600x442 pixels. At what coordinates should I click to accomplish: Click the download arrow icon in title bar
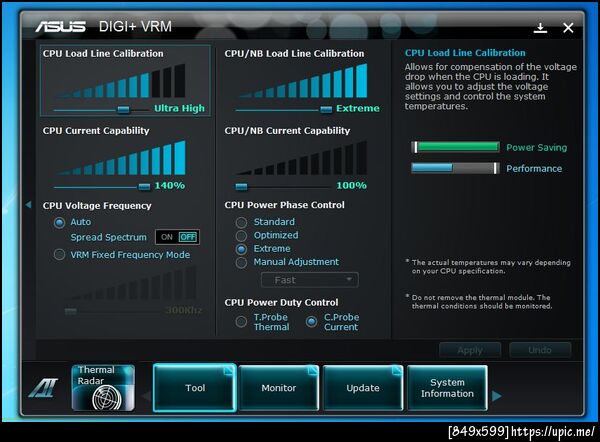(x=540, y=28)
